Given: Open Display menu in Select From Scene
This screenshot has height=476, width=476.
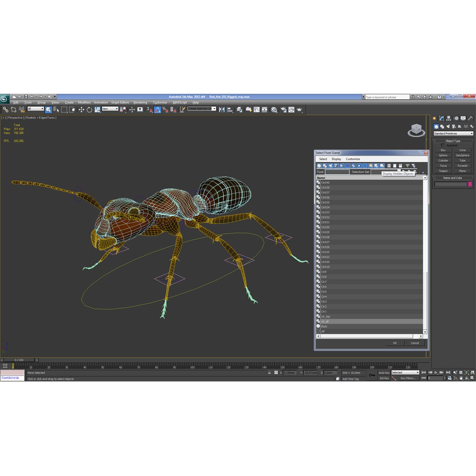Looking at the screenshot, I should click(336, 159).
